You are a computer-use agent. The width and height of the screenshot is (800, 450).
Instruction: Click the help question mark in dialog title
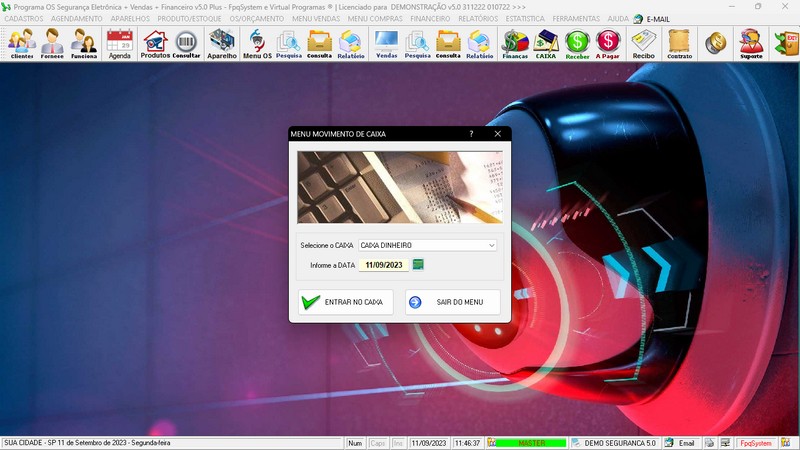471,134
